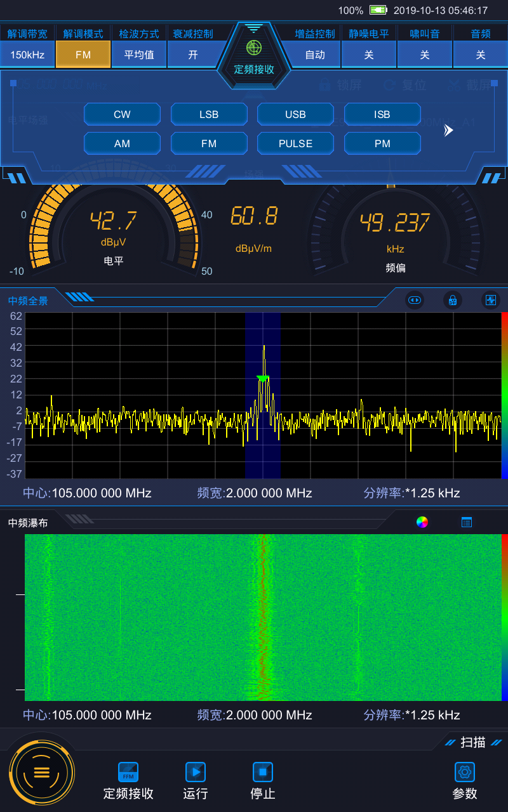Click the list icon in 中频瀑布 header
This screenshot has width=508, height=812.
[x=467, y=522]
